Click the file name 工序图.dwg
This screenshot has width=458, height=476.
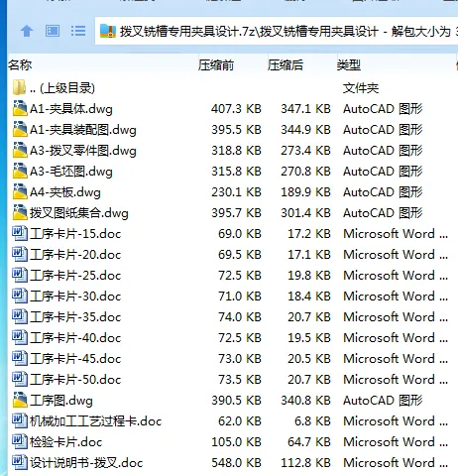click(61, 401)
